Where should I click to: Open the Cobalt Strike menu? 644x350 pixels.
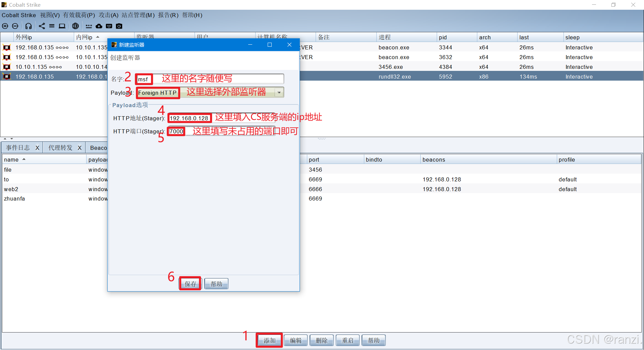[19, 15]
